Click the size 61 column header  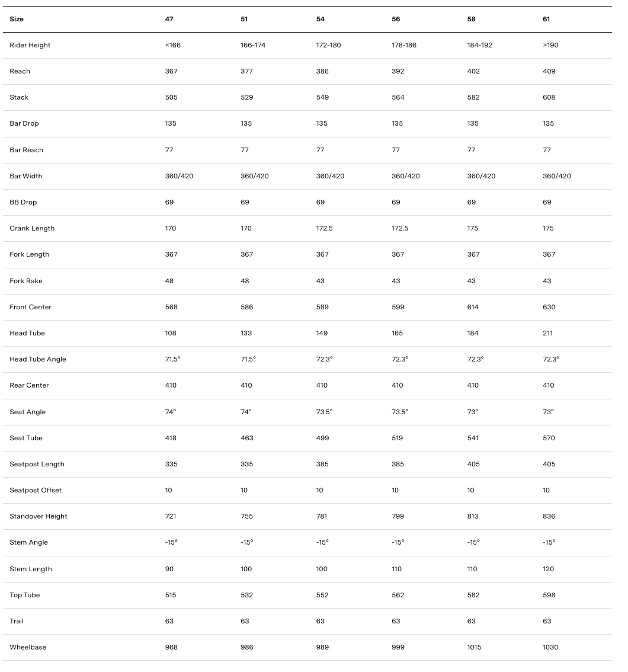tap(546, 19)
